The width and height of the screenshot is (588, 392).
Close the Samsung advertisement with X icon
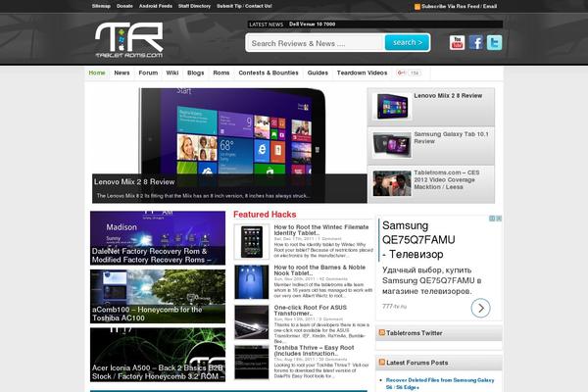pyautogui.click(x=499, y=219)
